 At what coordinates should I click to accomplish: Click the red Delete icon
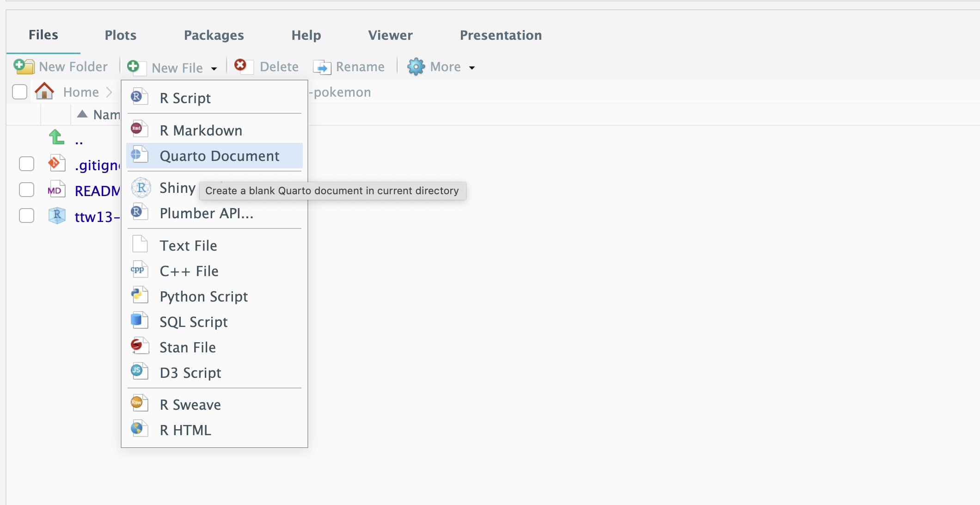coord(240,65)
